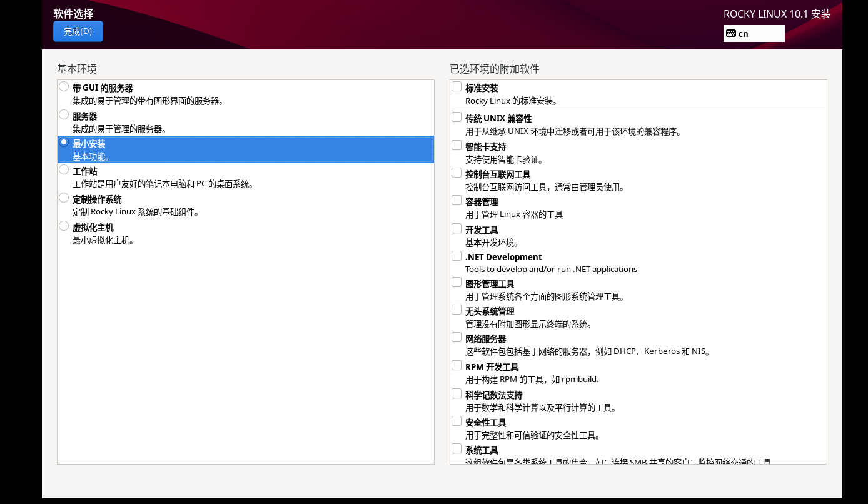The height and width of the screenshot is (504, 868).
Task: Click text Tools to develop and/or run .NET applications
Action: [x=551, y=269]
